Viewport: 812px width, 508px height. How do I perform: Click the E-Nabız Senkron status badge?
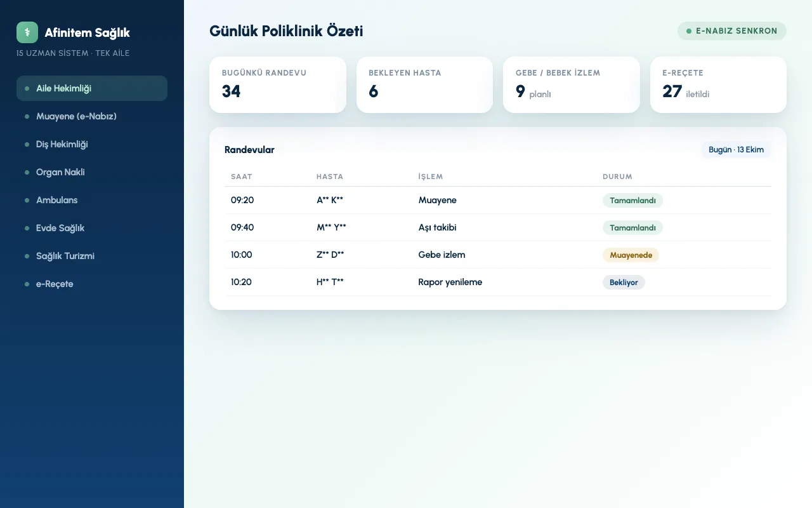pos(732,31)
